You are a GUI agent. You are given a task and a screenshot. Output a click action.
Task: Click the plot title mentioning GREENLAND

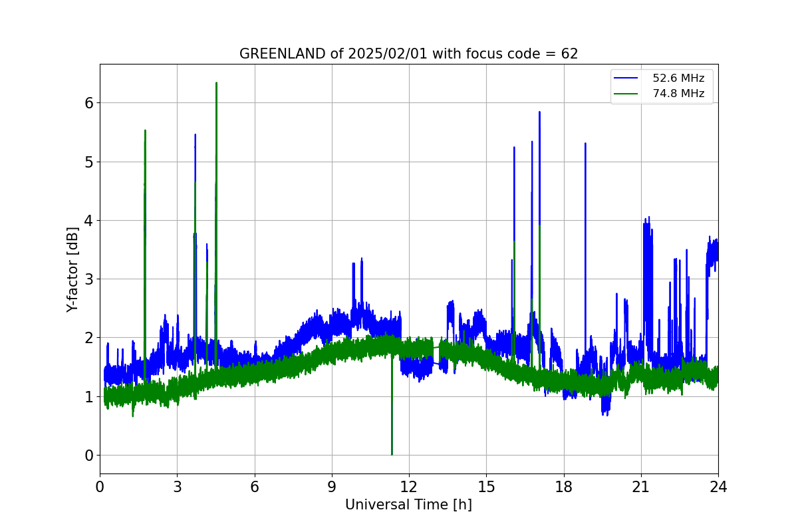coord(408,54)
